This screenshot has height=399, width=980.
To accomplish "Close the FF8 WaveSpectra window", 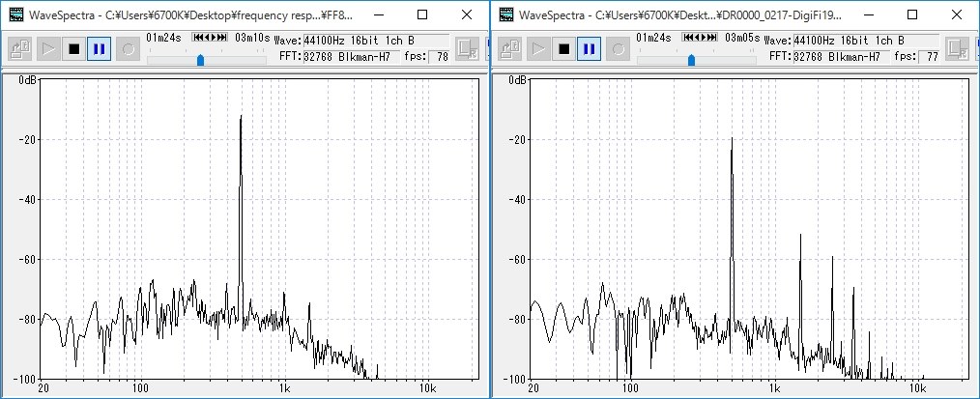I will coord(467,14).
